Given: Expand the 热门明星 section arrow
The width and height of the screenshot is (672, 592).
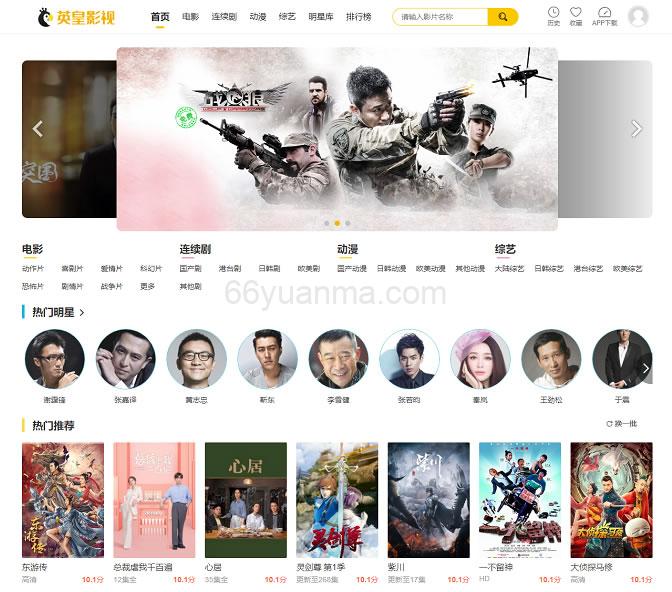Looking at the screenshot, I should pyautogui.click(x=82, y=313).
